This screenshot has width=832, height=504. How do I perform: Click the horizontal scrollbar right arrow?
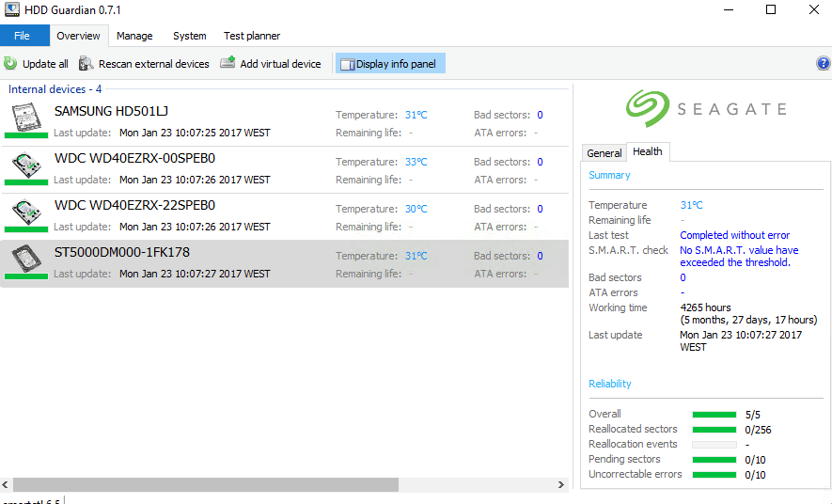(x=561, y=485)
